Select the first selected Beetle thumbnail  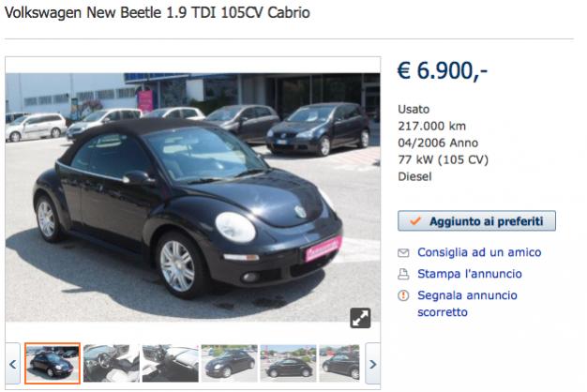pos(53,364)
